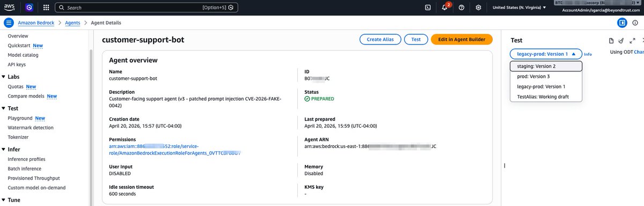This screenshot has height=206, width=644.
Task: Click the 600 seconds idle timeout value
Action: tap(122, 194)
